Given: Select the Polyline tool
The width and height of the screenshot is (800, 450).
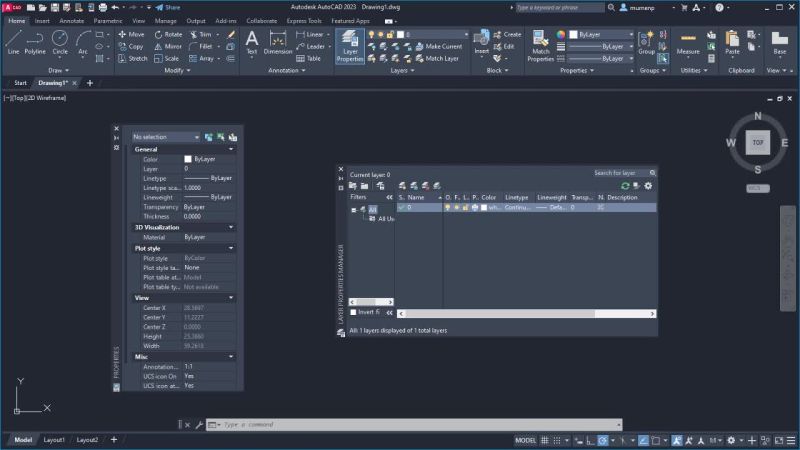Looking at the screenshot, I should point(35,42).
